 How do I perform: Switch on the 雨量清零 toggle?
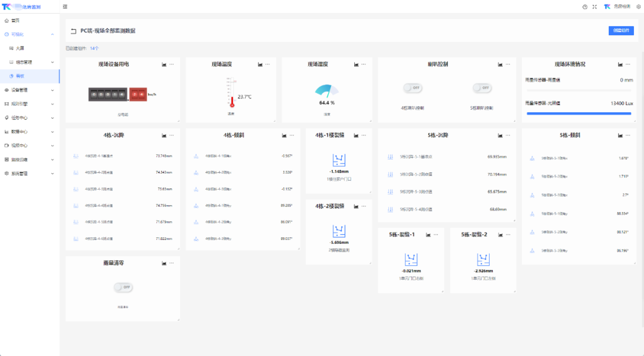123,287
